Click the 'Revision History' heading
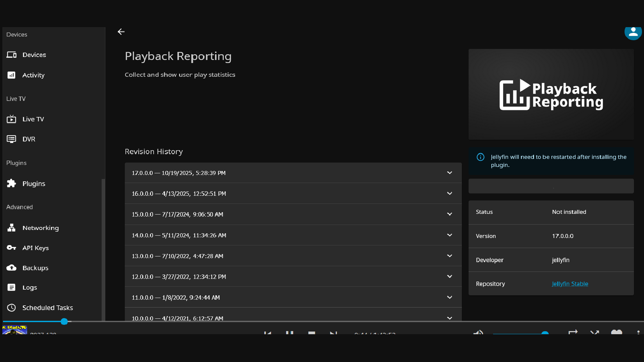644x362 pixels. coord(154,152)
